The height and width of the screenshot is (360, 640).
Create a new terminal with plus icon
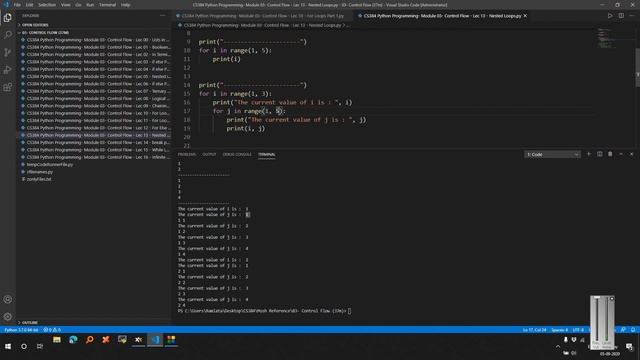[x=589, y=154]
